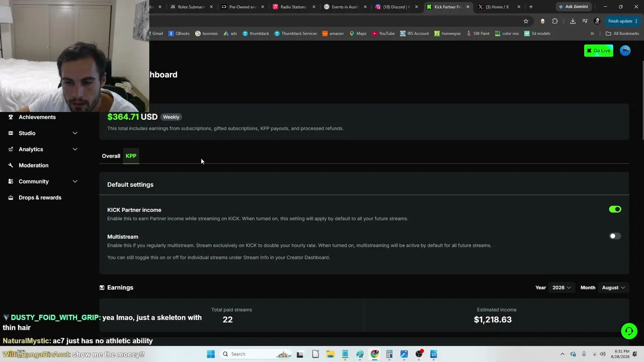Open Achievements in the sidebar
This screenshot has height=362, width=644.
tap(37, 117)
